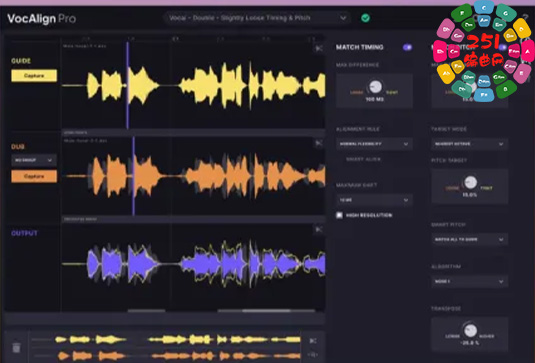Open the Alignment Rule dropdown
This screenshot has width=535, height=363.
(374, 144)
